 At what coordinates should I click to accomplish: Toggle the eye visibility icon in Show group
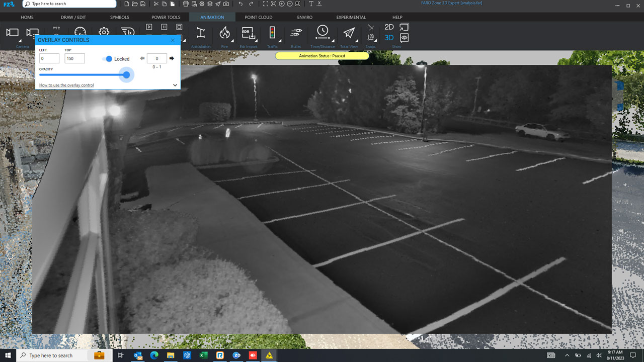pos(404,38)
